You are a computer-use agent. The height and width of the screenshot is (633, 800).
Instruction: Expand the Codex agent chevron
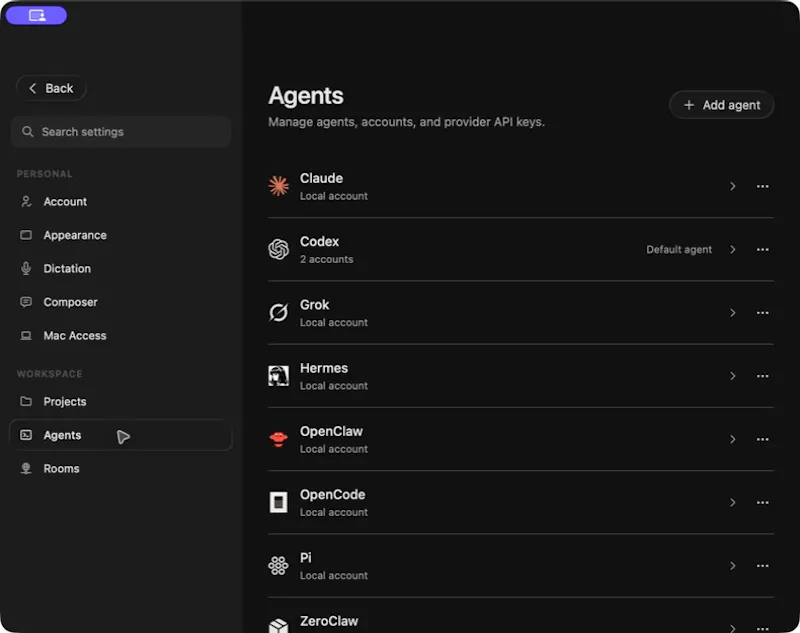733,249
